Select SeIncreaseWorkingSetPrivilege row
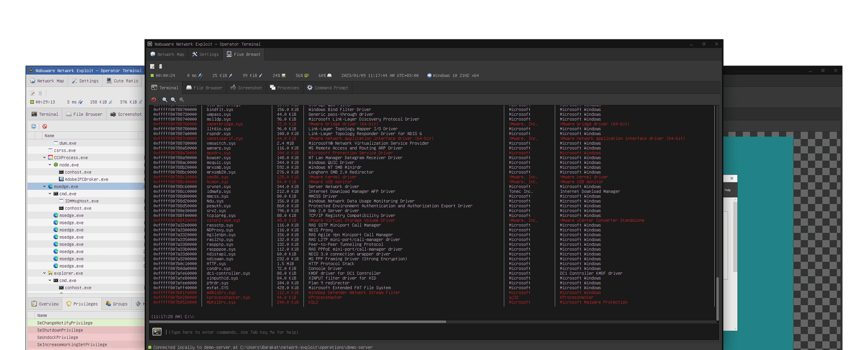The image size is (868, 350). 86,344
